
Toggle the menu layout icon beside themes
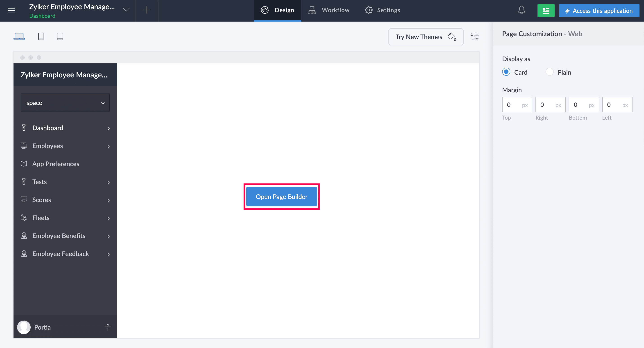[475, 37]
